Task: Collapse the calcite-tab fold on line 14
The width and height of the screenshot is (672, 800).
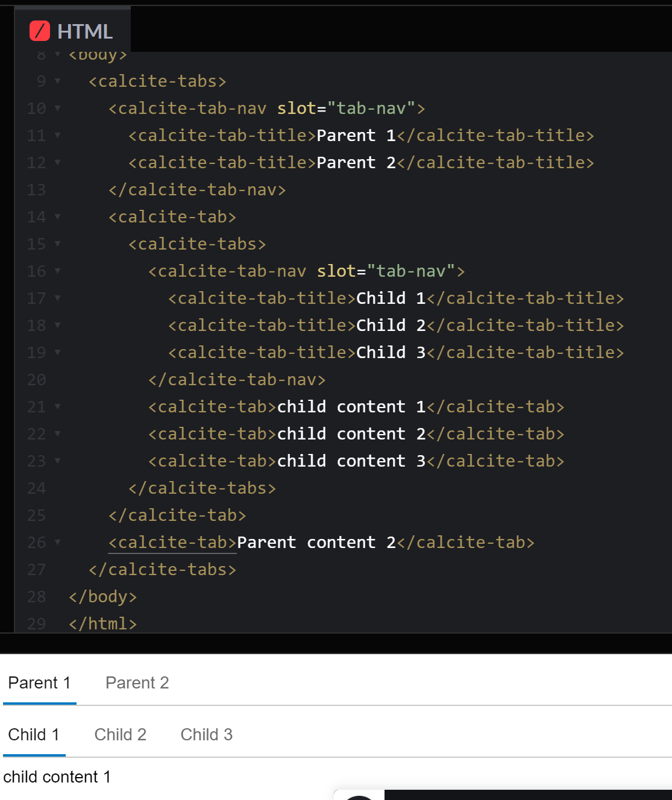Action: point(56,216)
